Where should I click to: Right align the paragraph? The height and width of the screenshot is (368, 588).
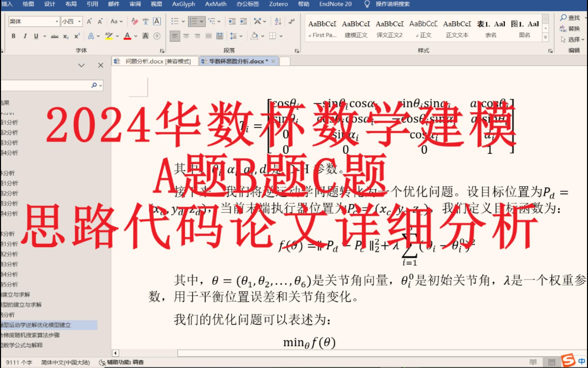197,36
